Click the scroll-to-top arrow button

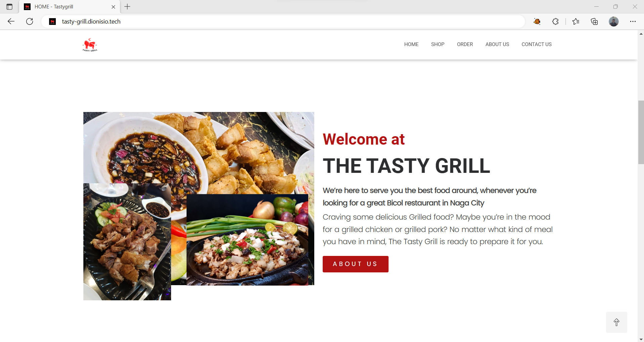tap(616, 322)
